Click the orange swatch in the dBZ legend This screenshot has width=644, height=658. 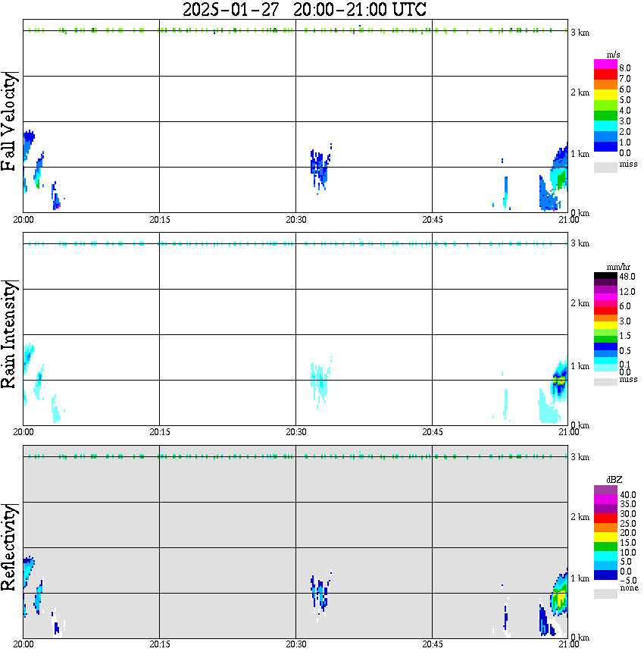(605, 528)
